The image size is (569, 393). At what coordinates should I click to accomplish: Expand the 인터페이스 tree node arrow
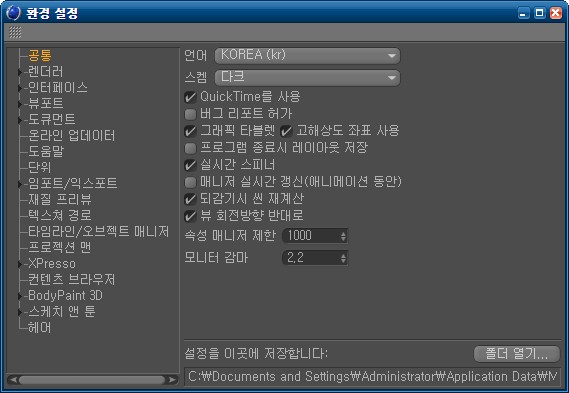click(20, 89)
